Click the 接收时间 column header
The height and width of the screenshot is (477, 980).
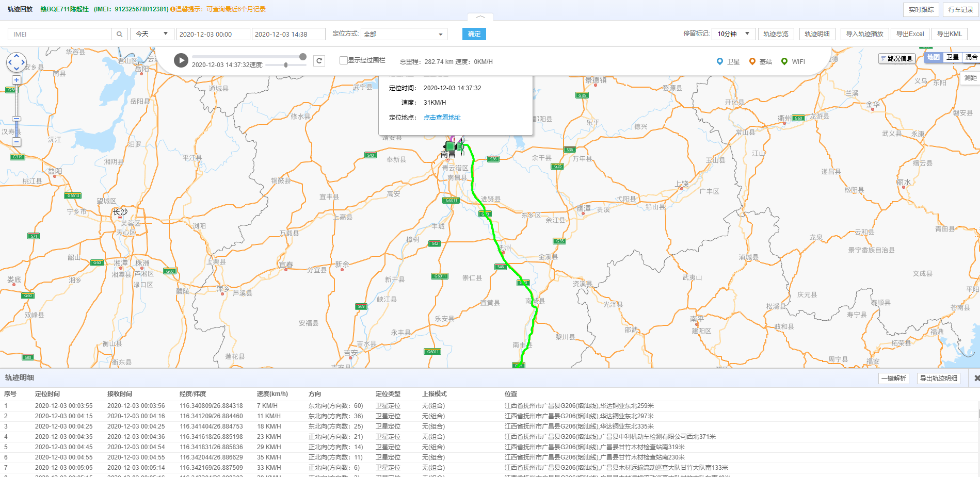120,394
